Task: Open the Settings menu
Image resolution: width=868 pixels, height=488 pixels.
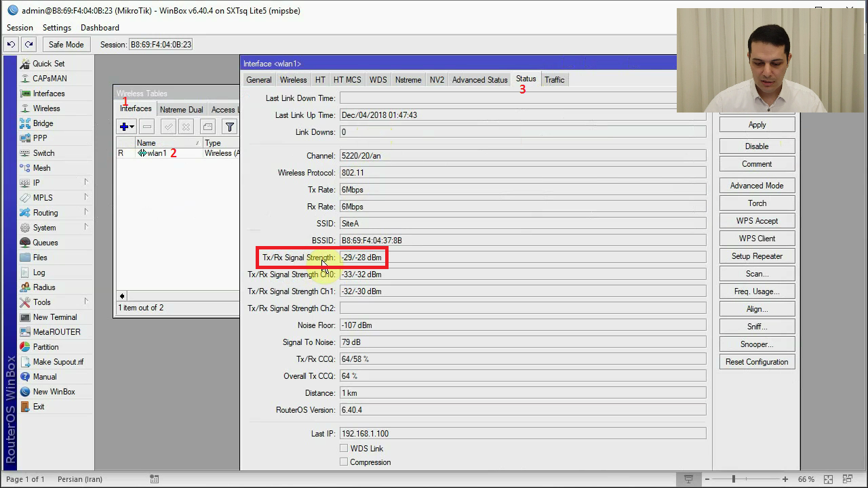Action: coord(57,28)
